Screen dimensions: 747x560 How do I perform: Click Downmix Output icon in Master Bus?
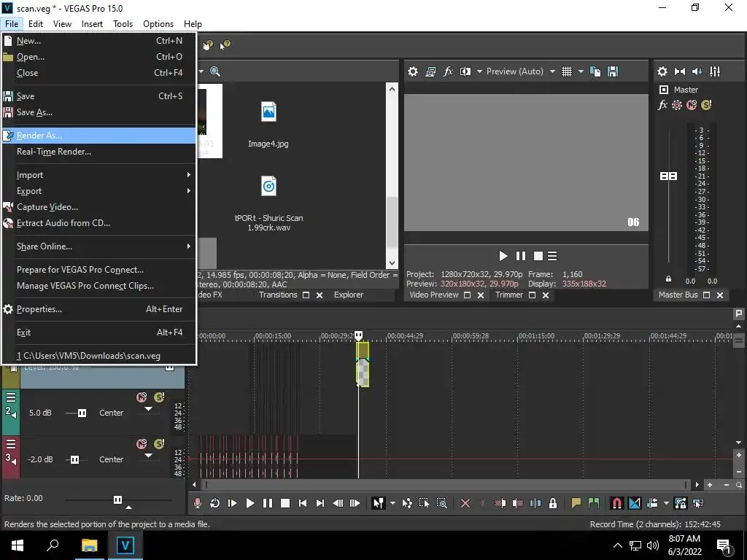tap(680, 71)
